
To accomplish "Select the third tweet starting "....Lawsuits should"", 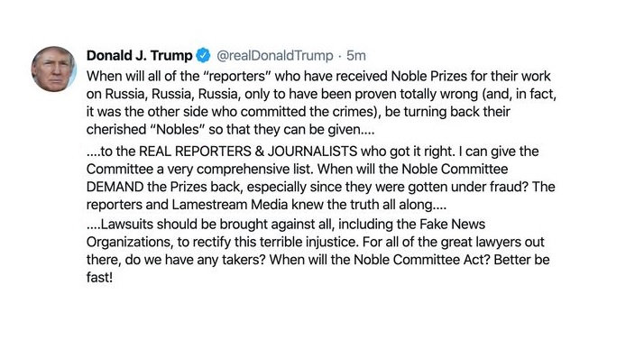I will [x=317, y=251].
